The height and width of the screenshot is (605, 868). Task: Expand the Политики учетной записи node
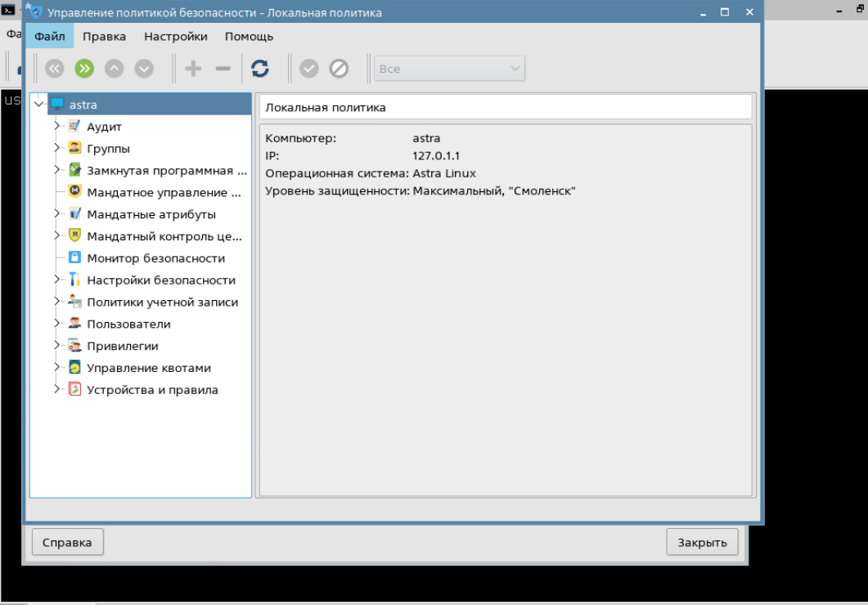tap(56, 302)
